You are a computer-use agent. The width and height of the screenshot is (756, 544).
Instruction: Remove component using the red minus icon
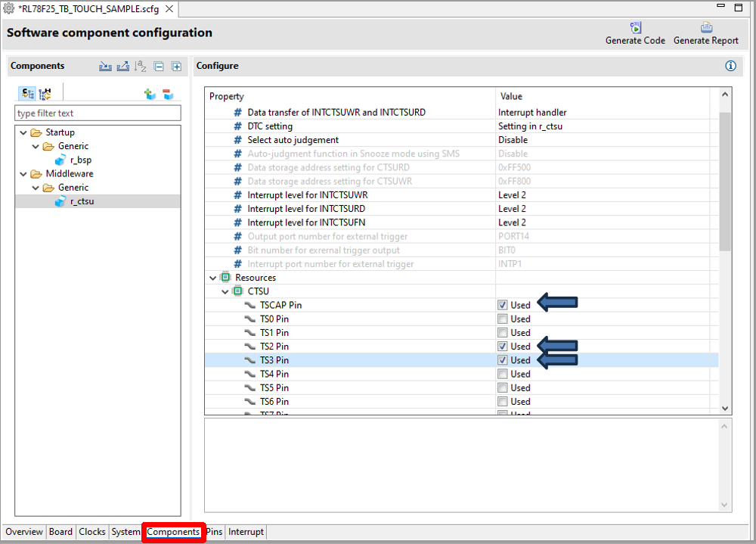pyautogui.click(x=168, y=94)
